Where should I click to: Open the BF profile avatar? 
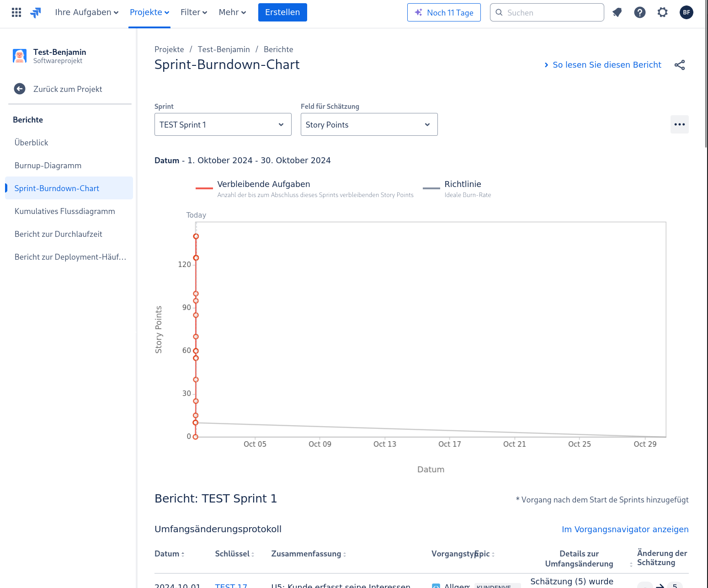click(x=687, y=12)
